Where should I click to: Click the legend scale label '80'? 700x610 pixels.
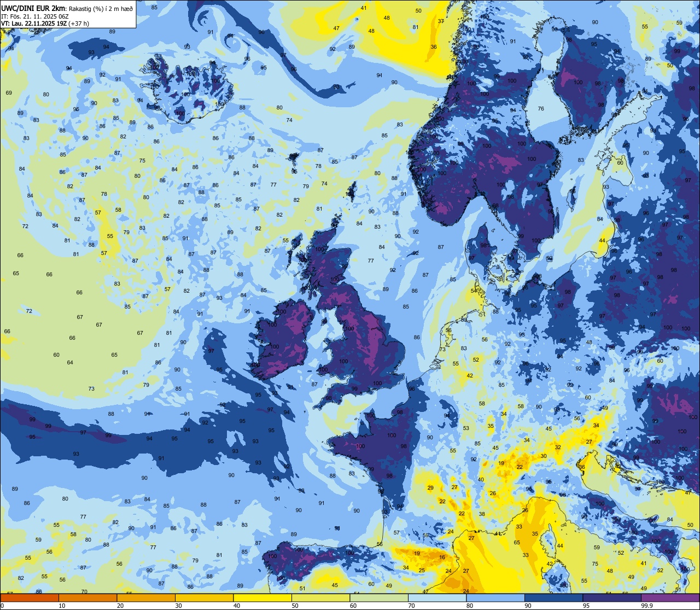click(470, 606)
